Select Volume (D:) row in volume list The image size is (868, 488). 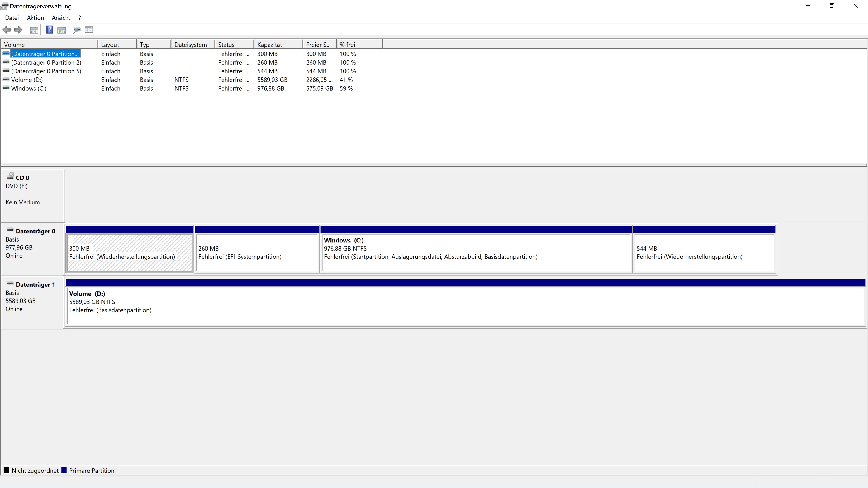(x=27, y=80)
